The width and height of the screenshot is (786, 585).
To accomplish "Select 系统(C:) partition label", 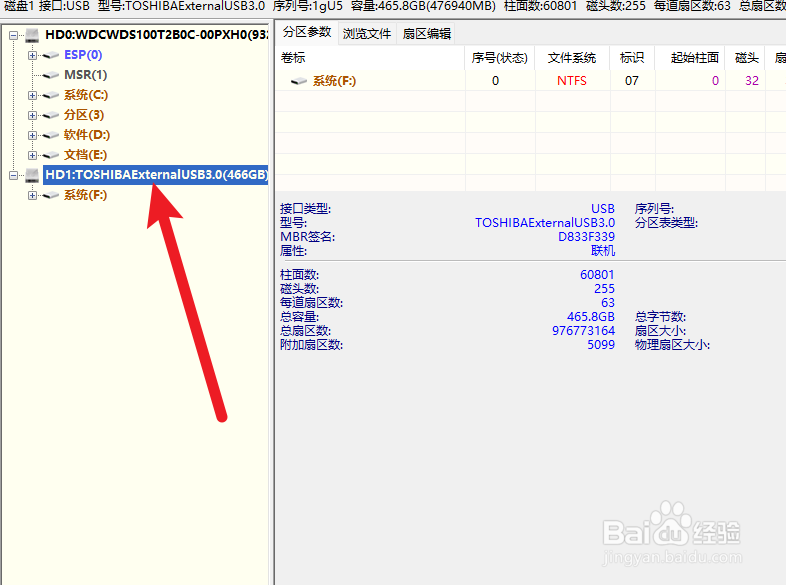I will point(86,95).
